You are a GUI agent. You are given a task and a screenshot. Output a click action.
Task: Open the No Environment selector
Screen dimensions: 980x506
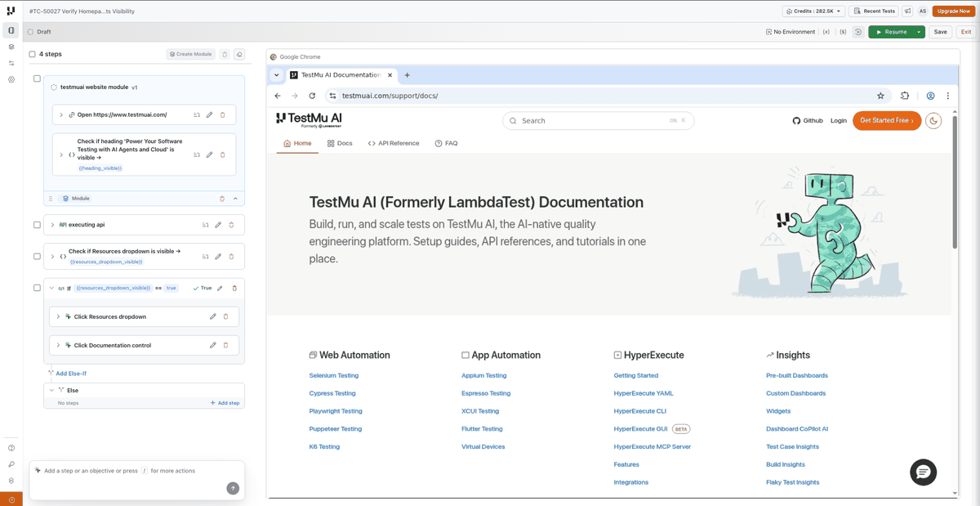(x=791, y=32)
